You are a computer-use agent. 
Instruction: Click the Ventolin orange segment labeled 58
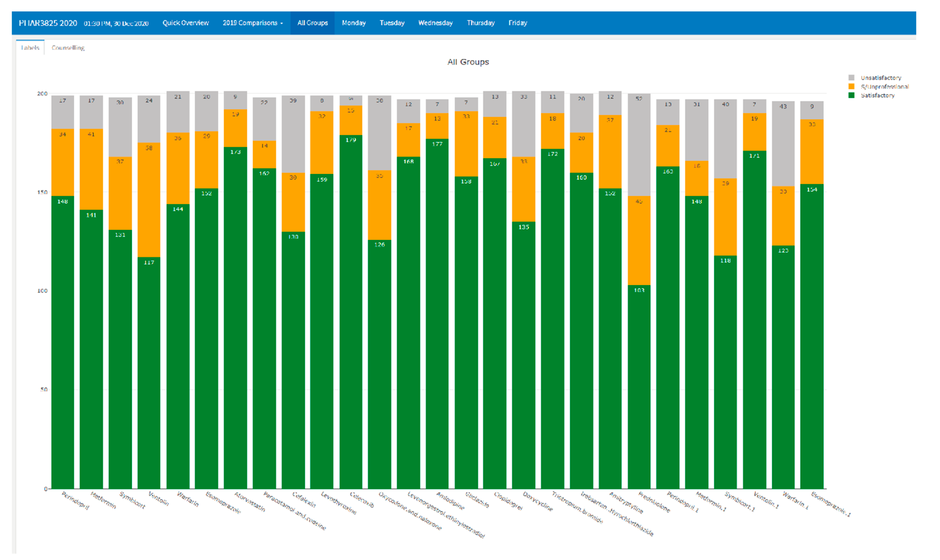pos(149,200)
